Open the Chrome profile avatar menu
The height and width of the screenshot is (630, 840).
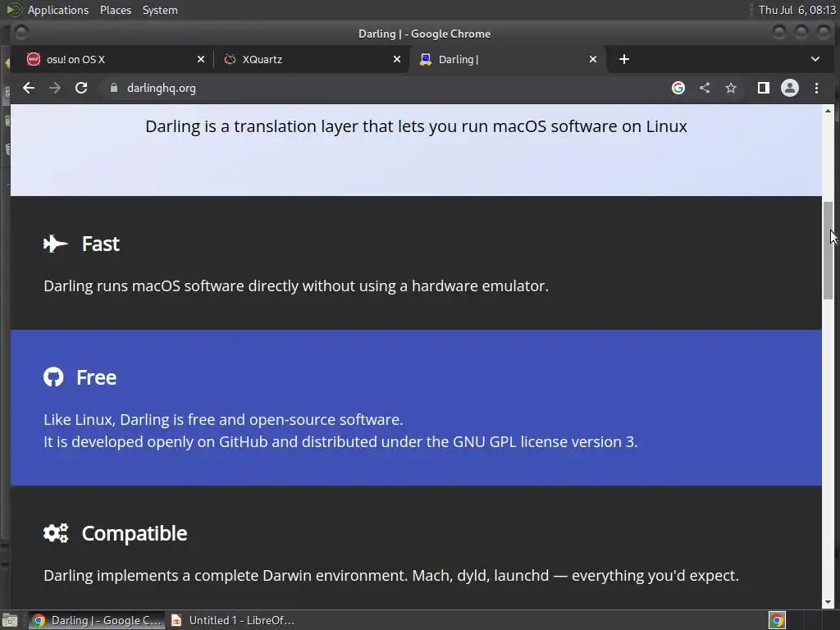790,88
